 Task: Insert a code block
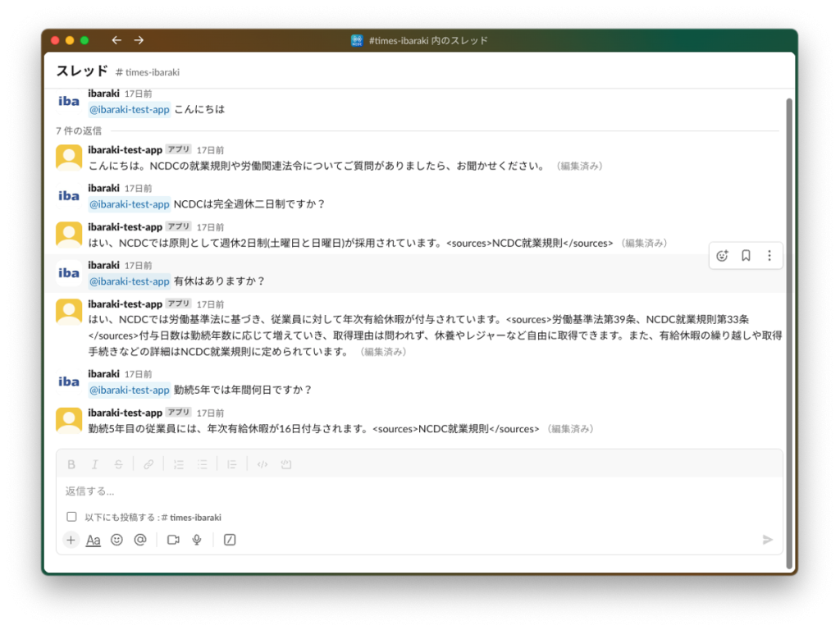[286, 464]
